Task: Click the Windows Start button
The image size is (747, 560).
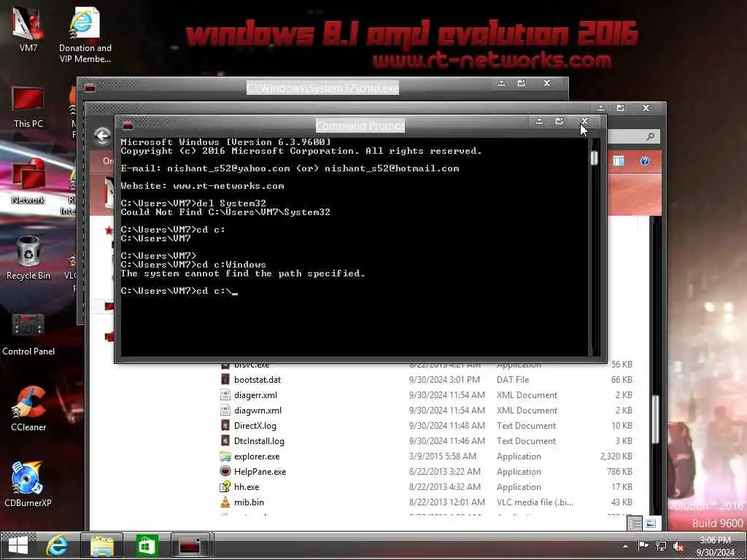Action: point(18,545)
